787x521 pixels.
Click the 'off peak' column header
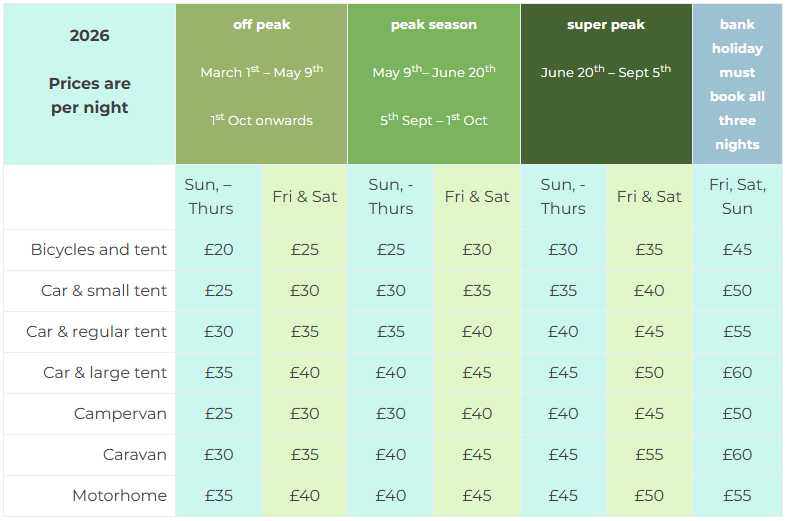click(x=261, y=84)
